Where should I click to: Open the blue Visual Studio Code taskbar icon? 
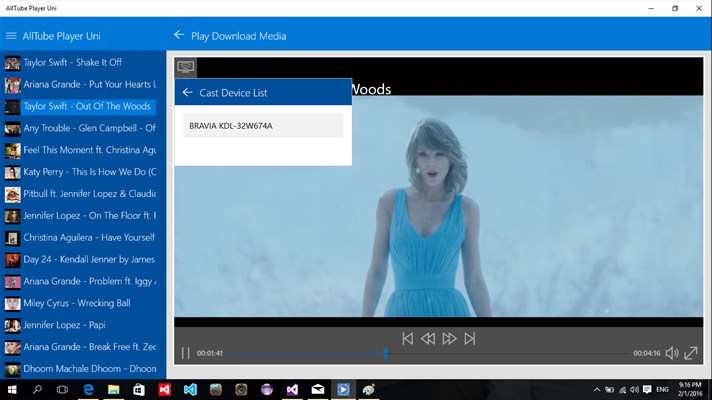pyautogui.click(x=190, y=390)
